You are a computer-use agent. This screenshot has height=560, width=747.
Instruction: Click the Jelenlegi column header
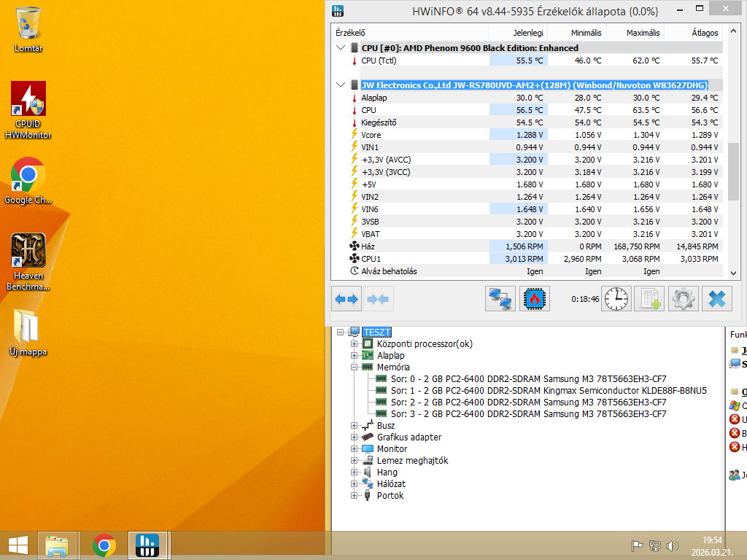518,33
